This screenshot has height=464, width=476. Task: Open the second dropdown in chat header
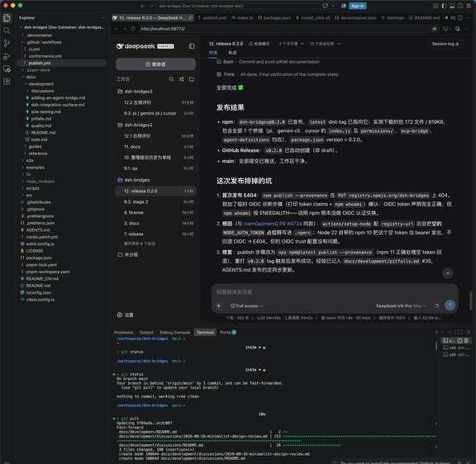[x=325, y=44]
